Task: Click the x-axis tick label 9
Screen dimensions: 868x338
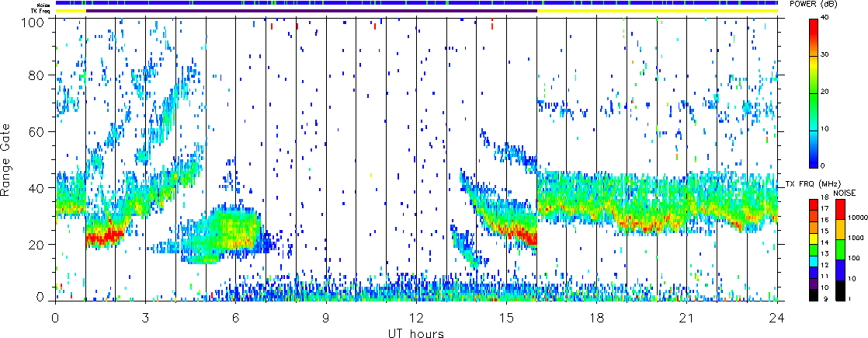Action: click(x=326, y=318)
